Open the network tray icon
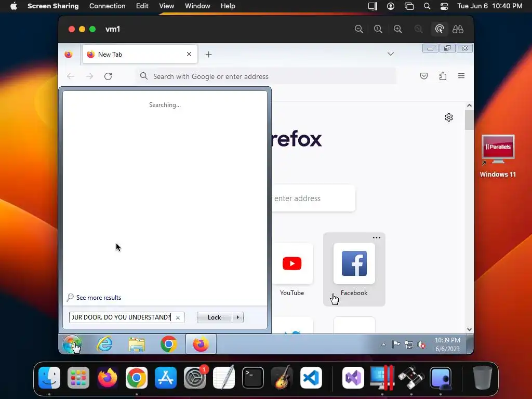 (409, 345)
